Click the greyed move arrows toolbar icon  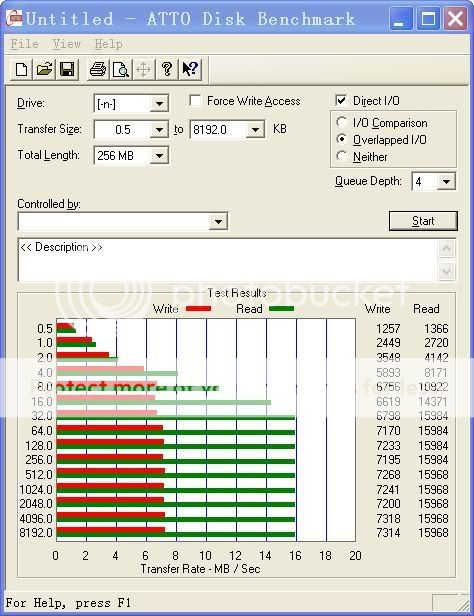pyautogui.click(x=143, y=70)
